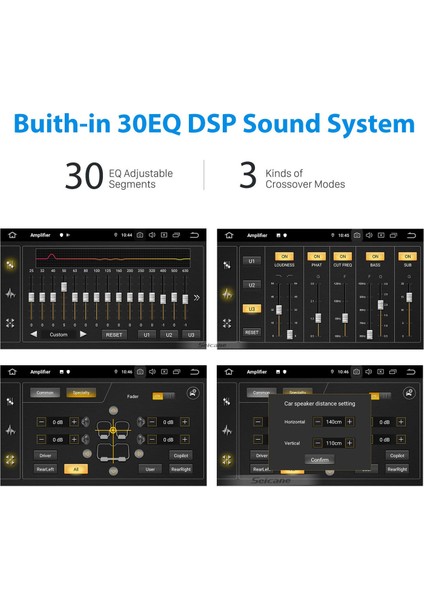The image size is (424, 600).
Task: Click RESET beside the Custom preset
Action: click(114, 335)
